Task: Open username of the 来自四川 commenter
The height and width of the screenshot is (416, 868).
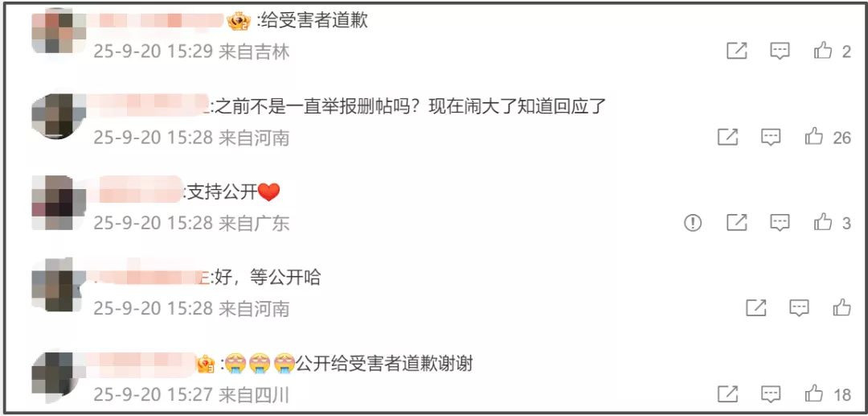Action: [142, 364]
